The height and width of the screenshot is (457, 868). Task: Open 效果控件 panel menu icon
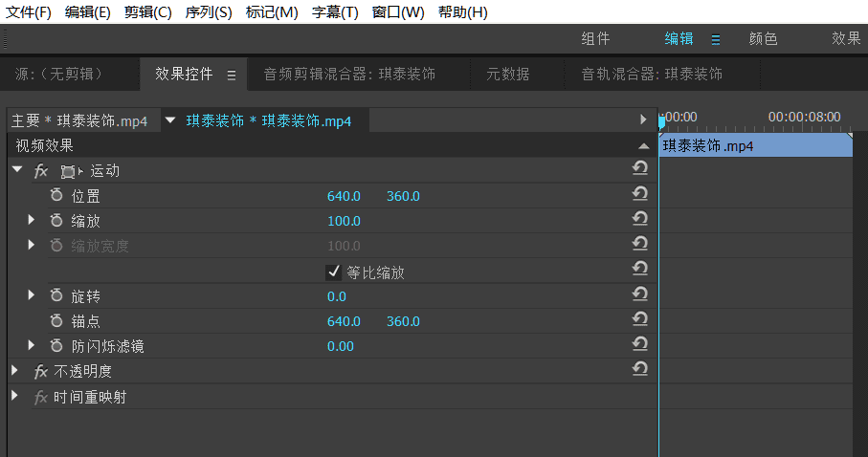(x=232, y=76)
